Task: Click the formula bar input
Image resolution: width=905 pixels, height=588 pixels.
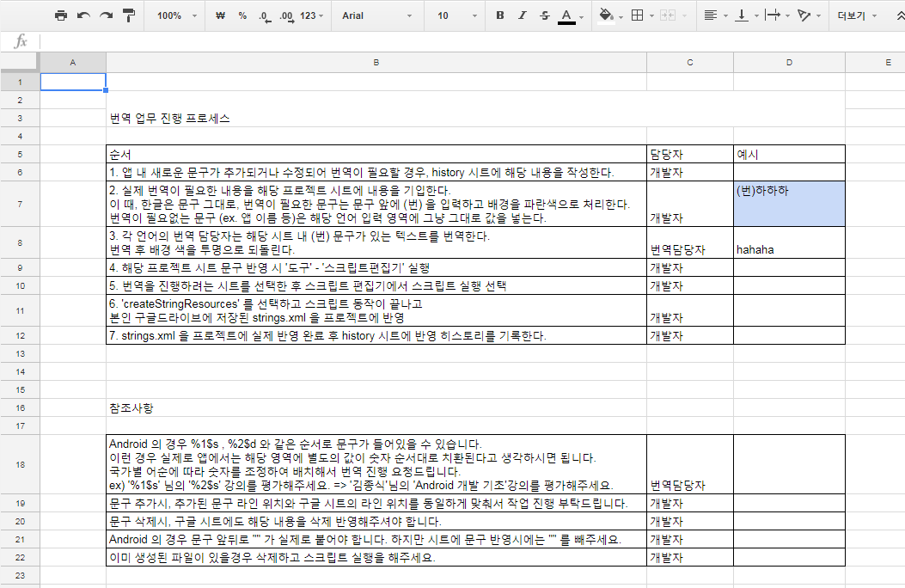Action: (x=470, y=41)
